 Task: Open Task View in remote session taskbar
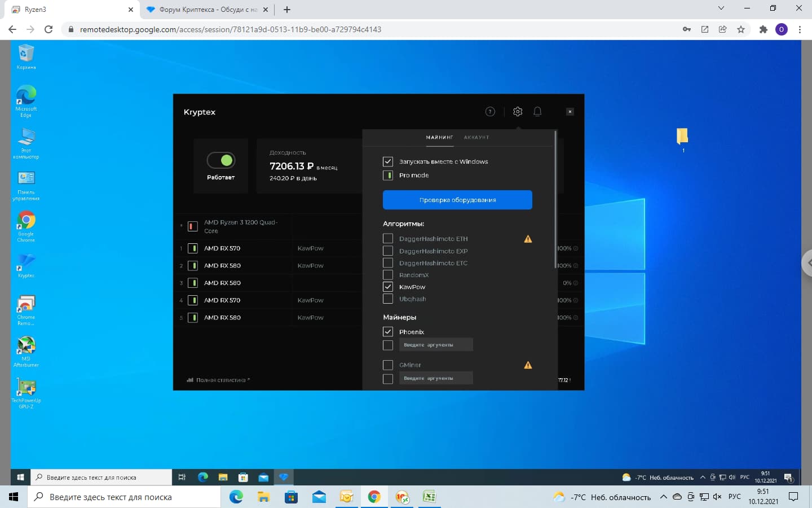pos(182,477)
